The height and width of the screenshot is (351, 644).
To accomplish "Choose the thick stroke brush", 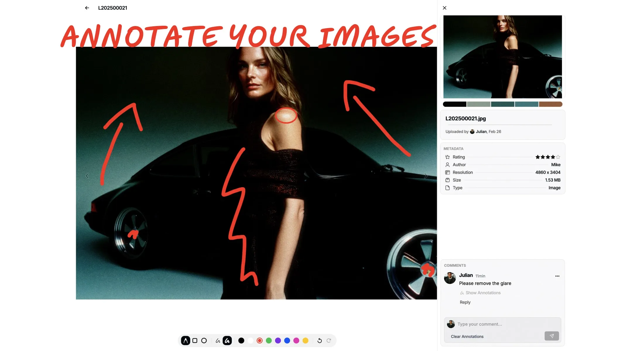I will point(227,340).
